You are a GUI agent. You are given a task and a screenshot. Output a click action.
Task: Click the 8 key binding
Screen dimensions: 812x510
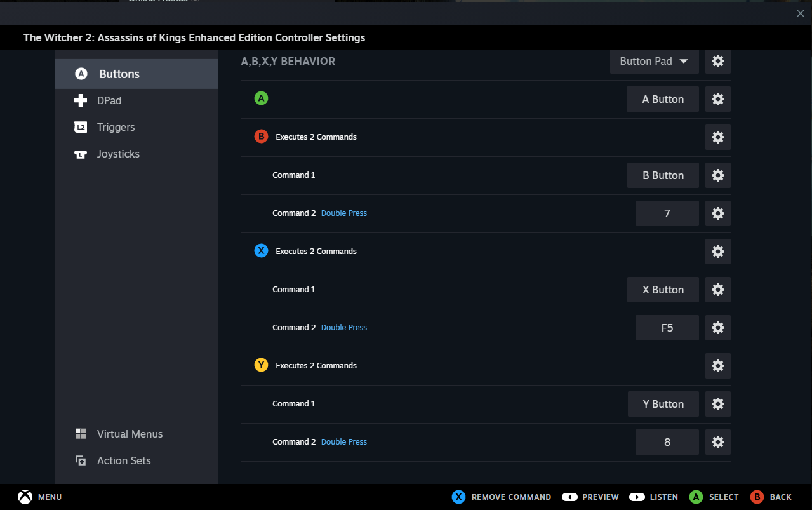[x=667, y=442]
